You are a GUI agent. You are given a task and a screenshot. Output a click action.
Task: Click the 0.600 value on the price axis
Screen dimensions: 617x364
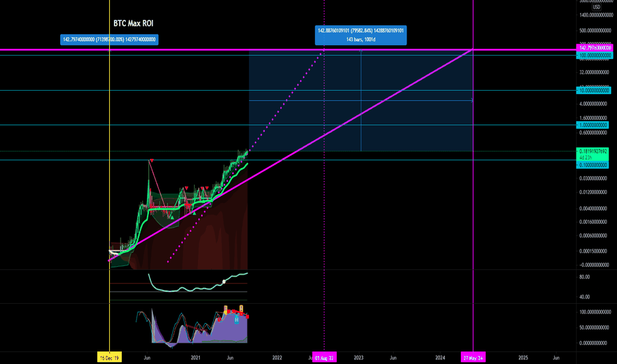click(593, 132)
